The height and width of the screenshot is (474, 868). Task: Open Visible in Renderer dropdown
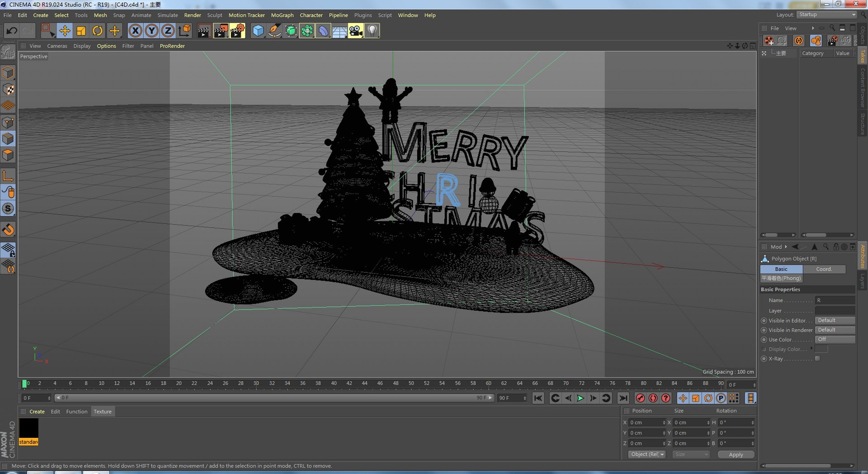coord(835,330)
